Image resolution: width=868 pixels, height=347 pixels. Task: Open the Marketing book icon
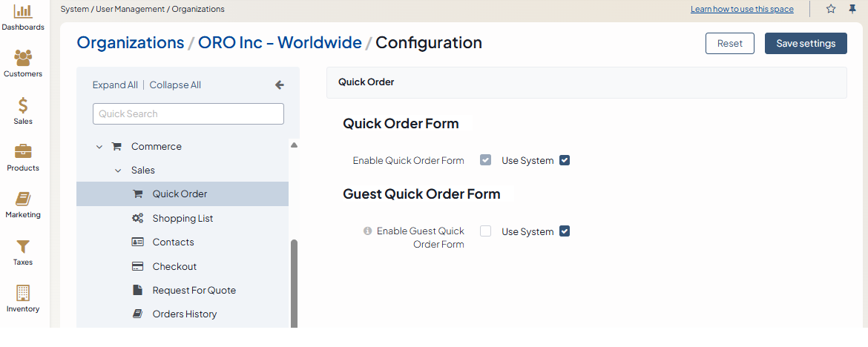coord(23,199)
